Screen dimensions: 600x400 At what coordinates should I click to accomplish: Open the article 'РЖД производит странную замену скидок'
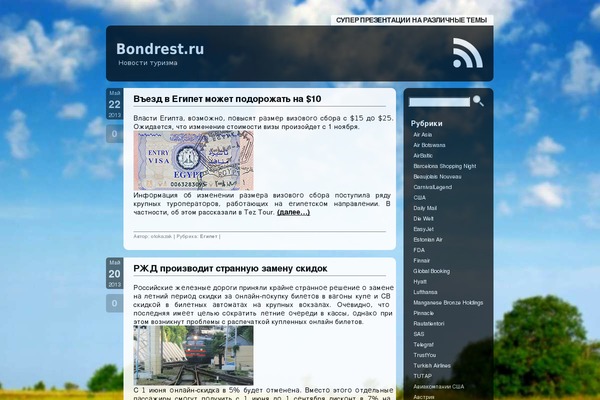coord(230,269)
